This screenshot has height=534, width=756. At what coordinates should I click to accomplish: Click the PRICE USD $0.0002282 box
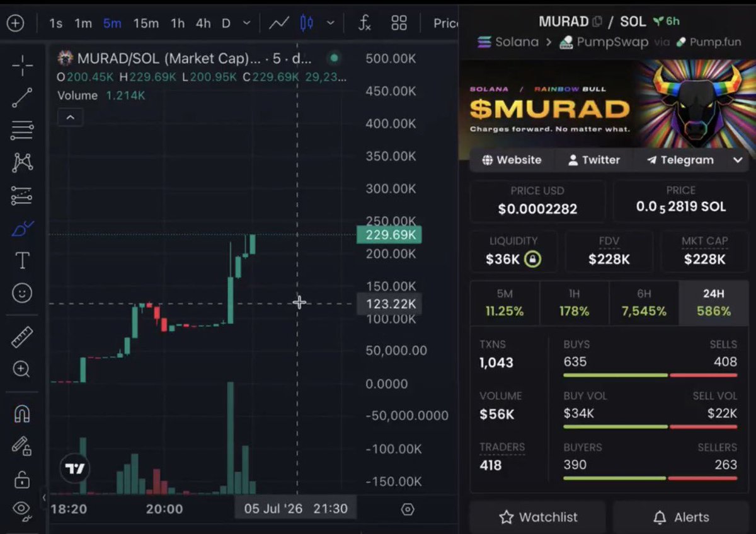coord(537,200)
